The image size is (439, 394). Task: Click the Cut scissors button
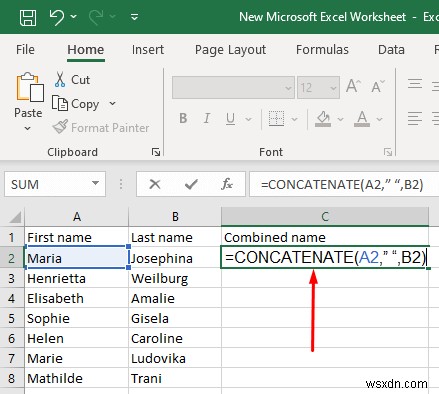tap(72, 80)
